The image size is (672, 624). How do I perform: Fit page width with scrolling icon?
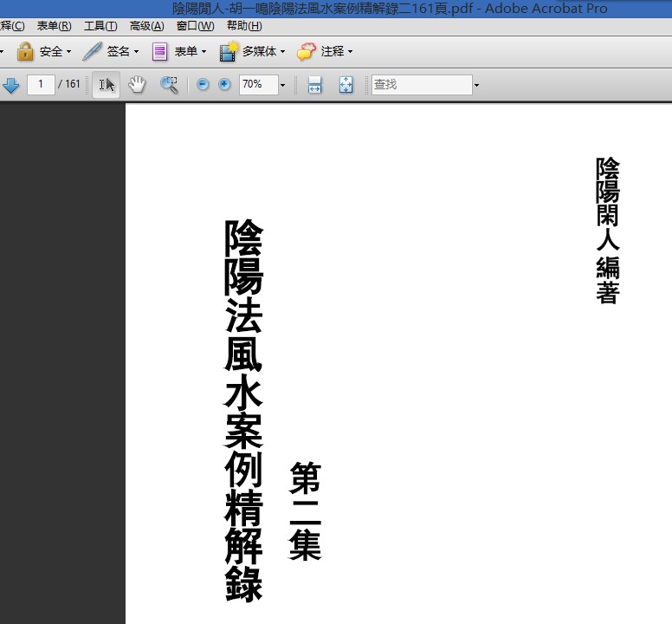click(x=314, y=84)
